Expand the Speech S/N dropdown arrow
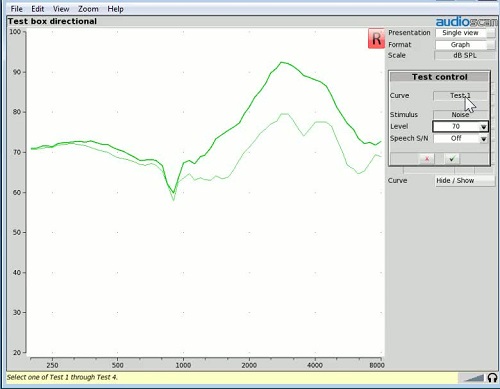The width and height of the screenshot is (500, 389). click(x=483, y=139)
